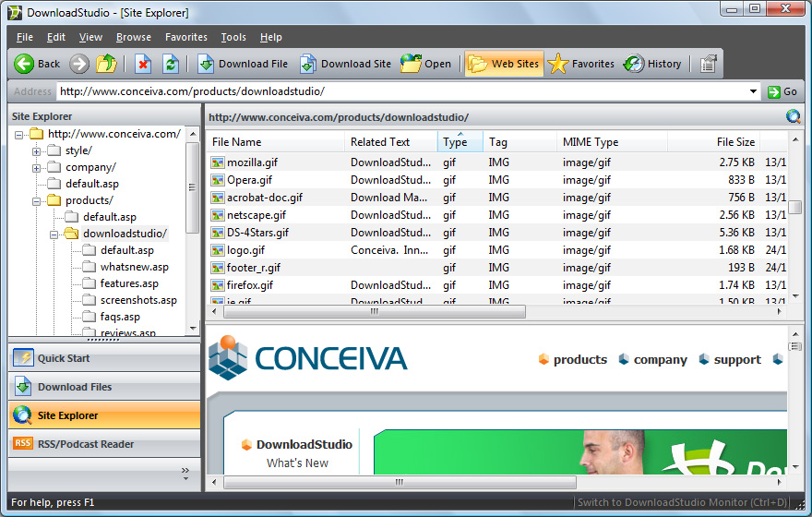The image size is (812, 517).
Task: Sort by the File Size column header
Action: (x=713, y=142)
